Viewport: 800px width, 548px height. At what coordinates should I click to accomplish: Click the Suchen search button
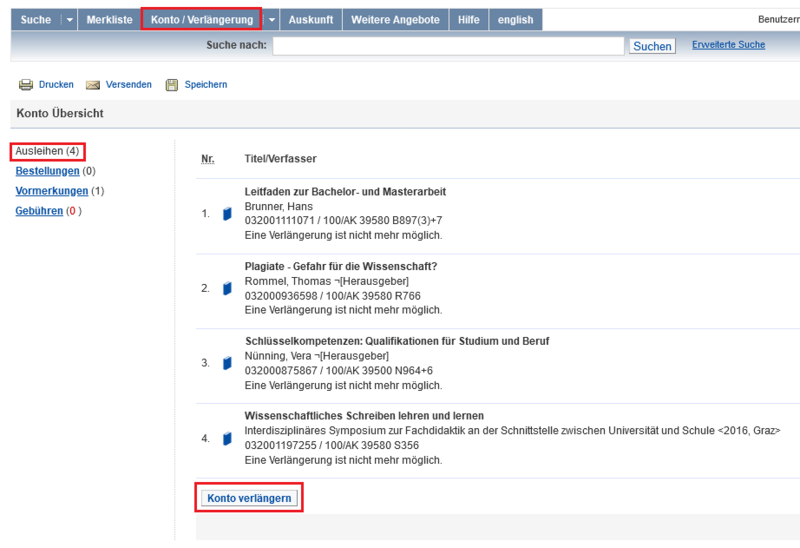[652, 46]
